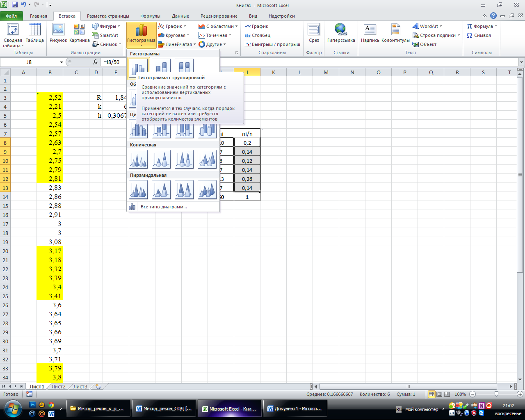Select the 100% stacked cone chart
The height and width of the screenshot is (420, 525).
coord(184,159)
